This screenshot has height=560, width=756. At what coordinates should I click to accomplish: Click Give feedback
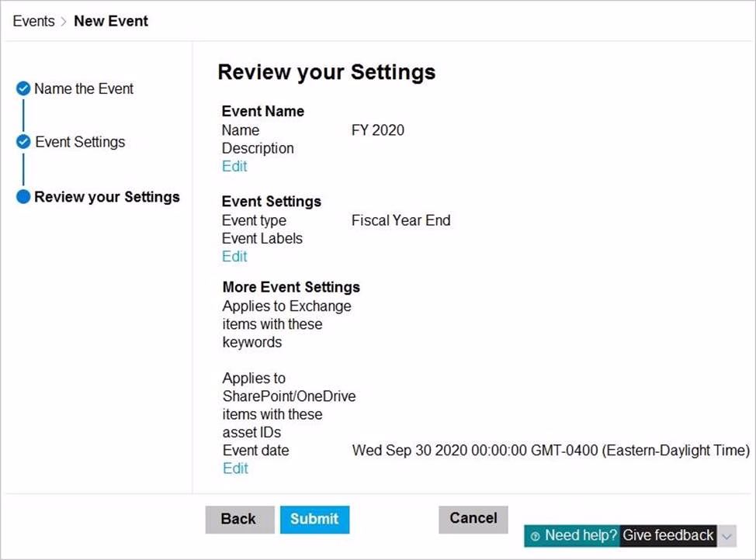pyautogui.click(x=668, y=536)
